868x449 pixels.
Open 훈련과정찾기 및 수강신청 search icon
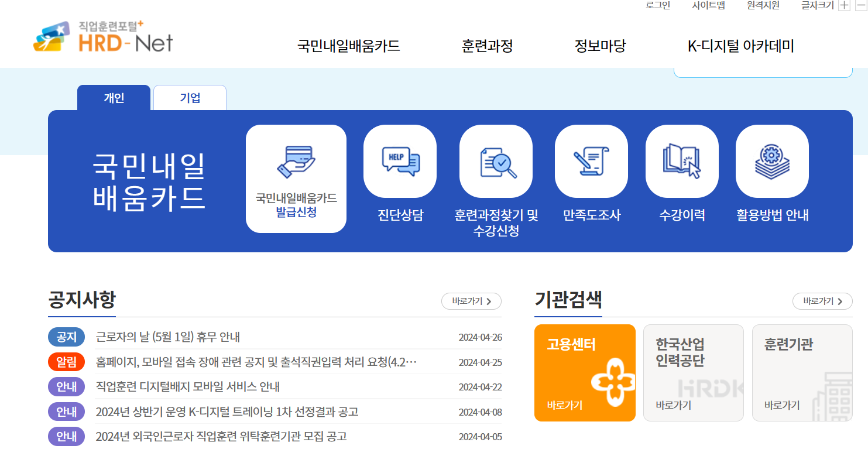[496, 162]
